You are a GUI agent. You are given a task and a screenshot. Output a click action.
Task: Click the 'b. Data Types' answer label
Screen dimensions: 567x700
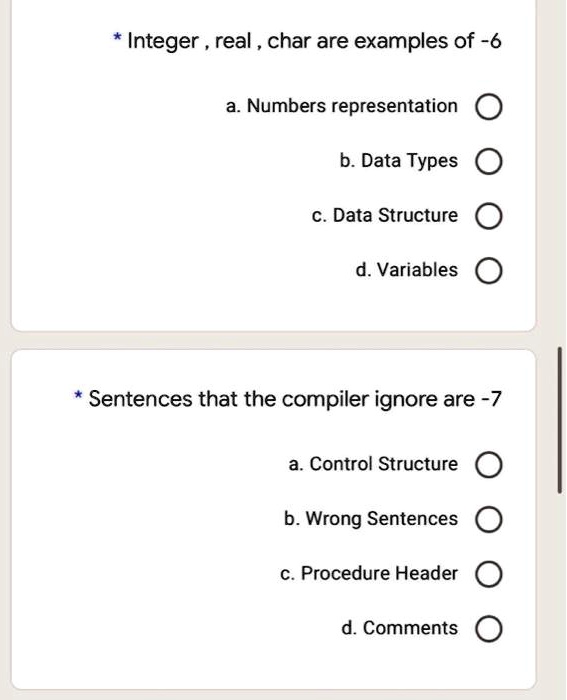coord(399,161)
